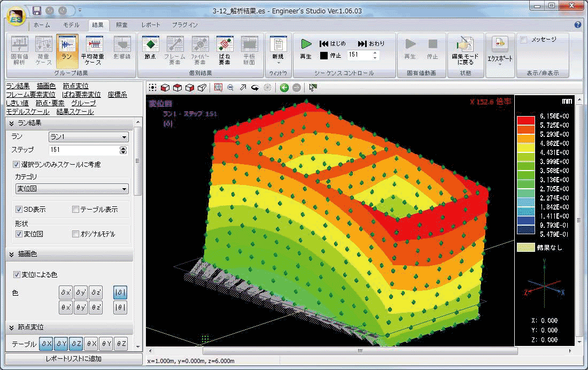588x370 pixels.
Task: Click 編集モードに戻る icon
Action: (465, 50)
